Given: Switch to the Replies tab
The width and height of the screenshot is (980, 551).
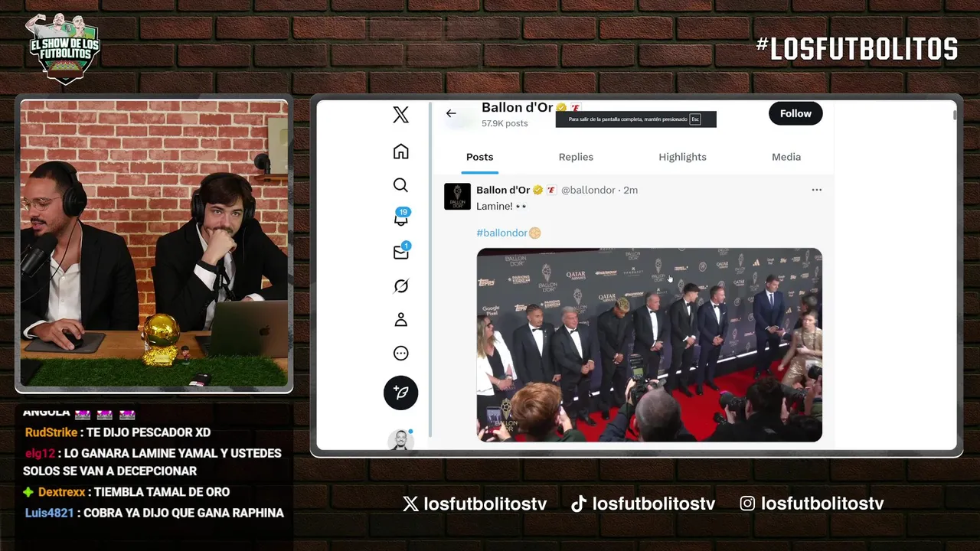Looking at the screenshot, I should [576, 157].
